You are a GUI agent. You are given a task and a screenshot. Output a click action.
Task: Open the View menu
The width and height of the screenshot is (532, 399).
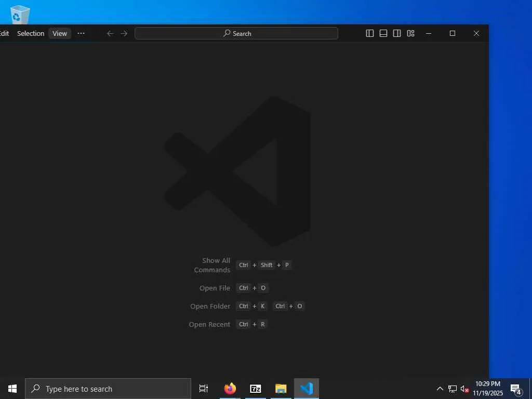(x=60, y=33)
